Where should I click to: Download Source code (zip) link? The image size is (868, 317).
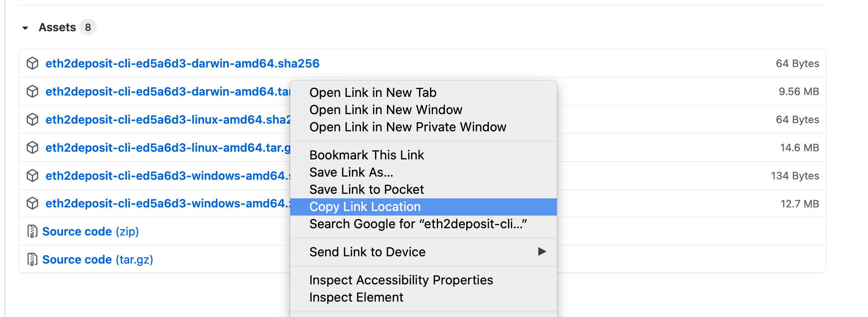(91, 231)
